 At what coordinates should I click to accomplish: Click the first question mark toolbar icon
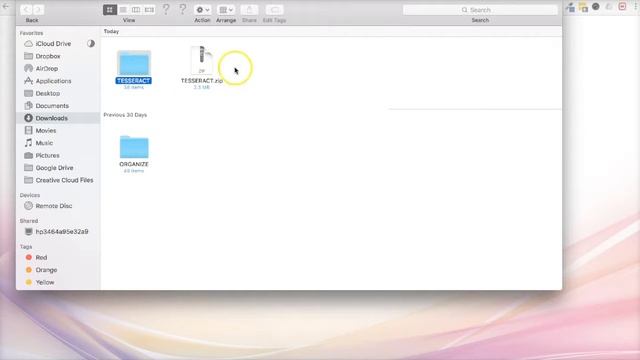point(166,9)
